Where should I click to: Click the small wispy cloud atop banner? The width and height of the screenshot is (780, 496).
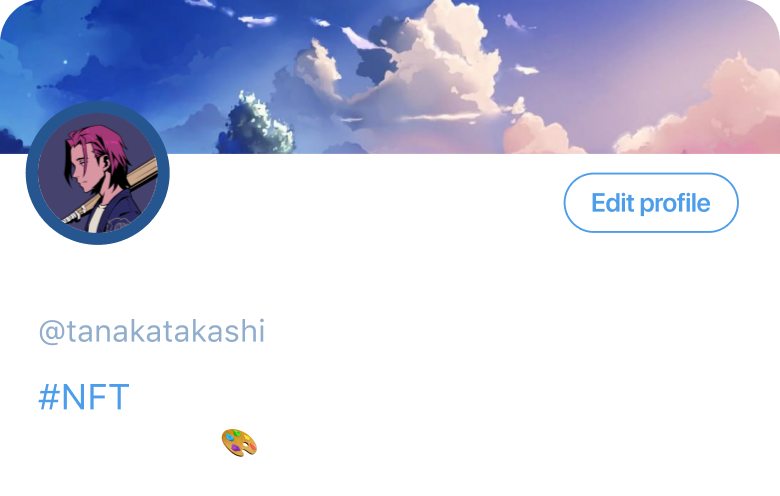[x=257, y=20]
